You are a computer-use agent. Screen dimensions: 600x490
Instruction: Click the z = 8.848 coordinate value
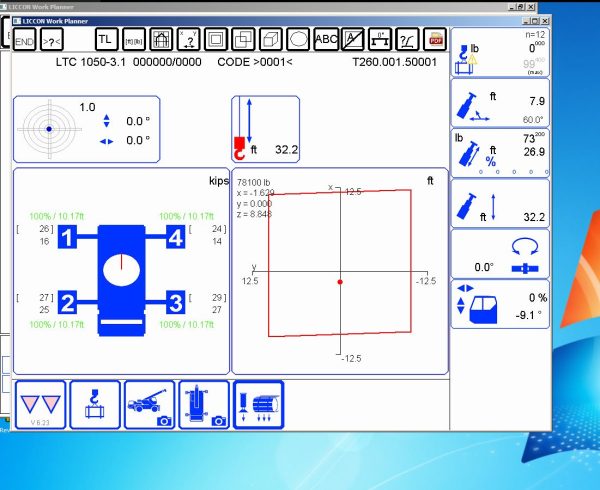click(254, 214)
